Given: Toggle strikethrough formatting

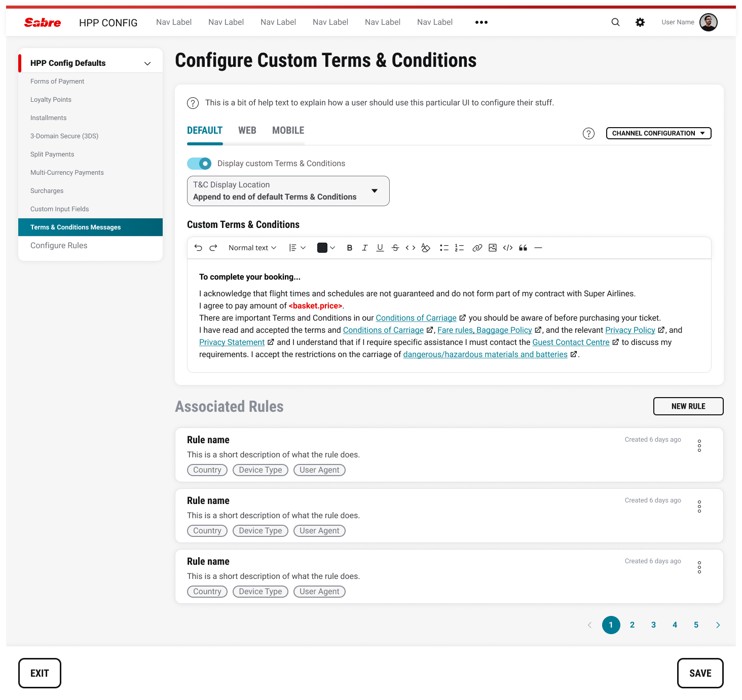Looking at the screenshot, I should [x=395, y=248].
